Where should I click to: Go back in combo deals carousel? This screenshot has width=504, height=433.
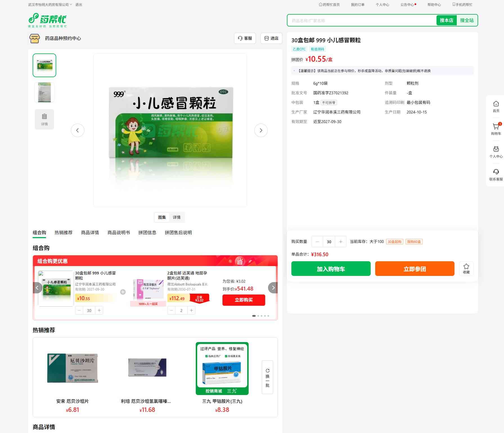37,288
